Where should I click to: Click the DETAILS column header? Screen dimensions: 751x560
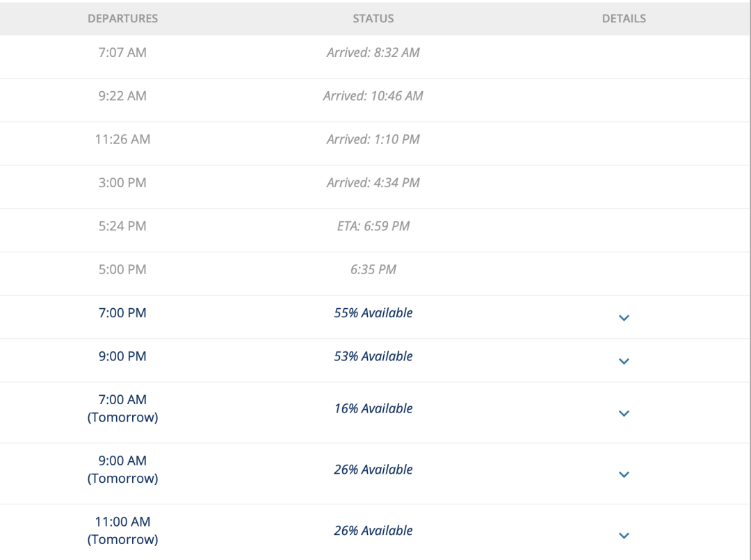point(624,18)
